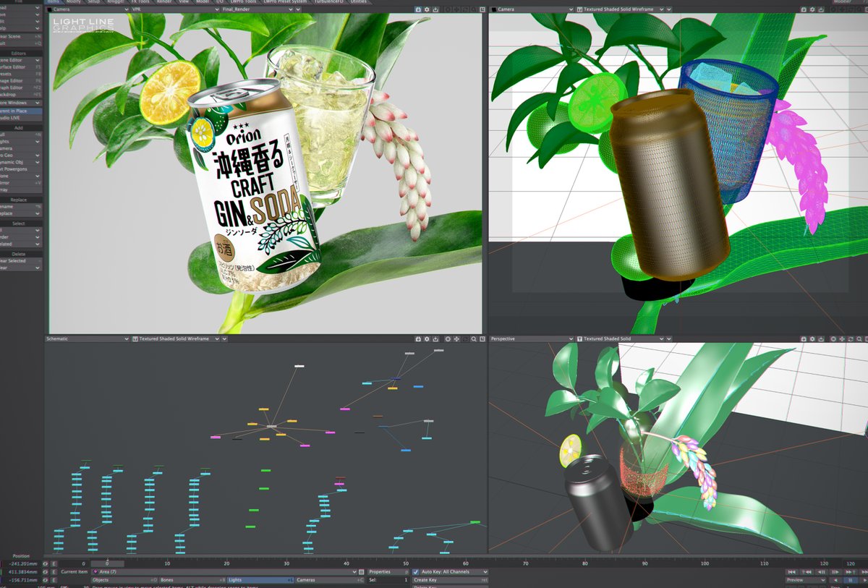
Task: Open the Modify menu tab
Action: [73, 2]
